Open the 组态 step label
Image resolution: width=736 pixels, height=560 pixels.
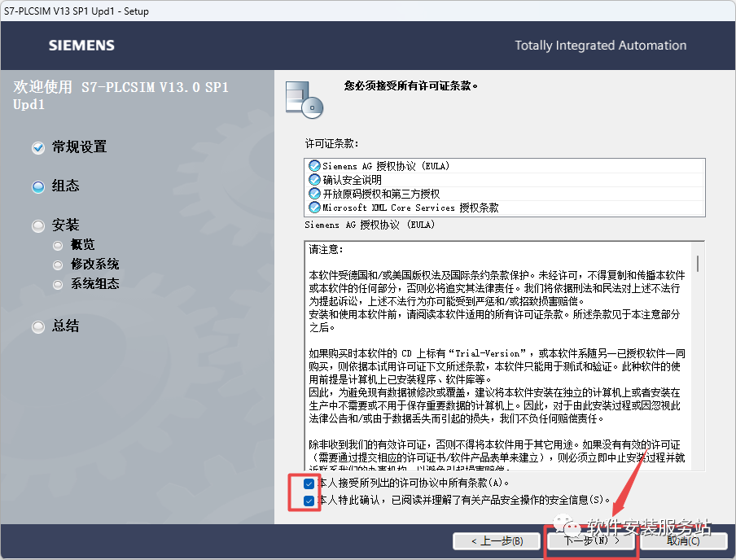click(65, 186)
